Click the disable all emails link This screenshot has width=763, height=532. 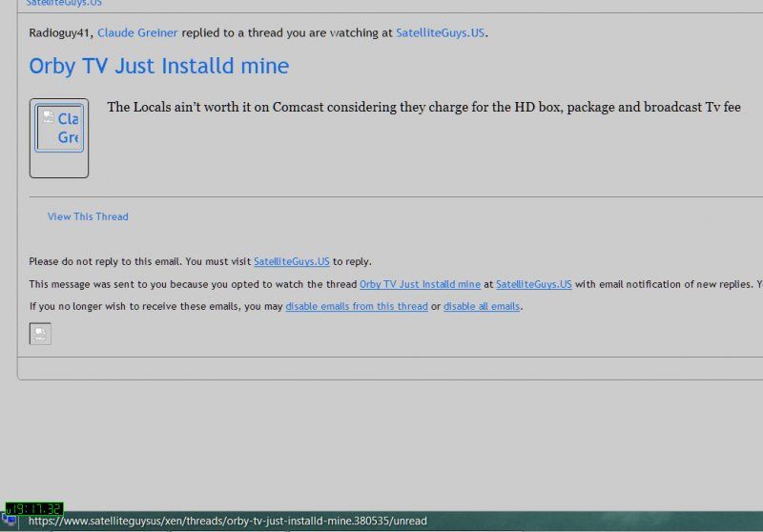482,306
